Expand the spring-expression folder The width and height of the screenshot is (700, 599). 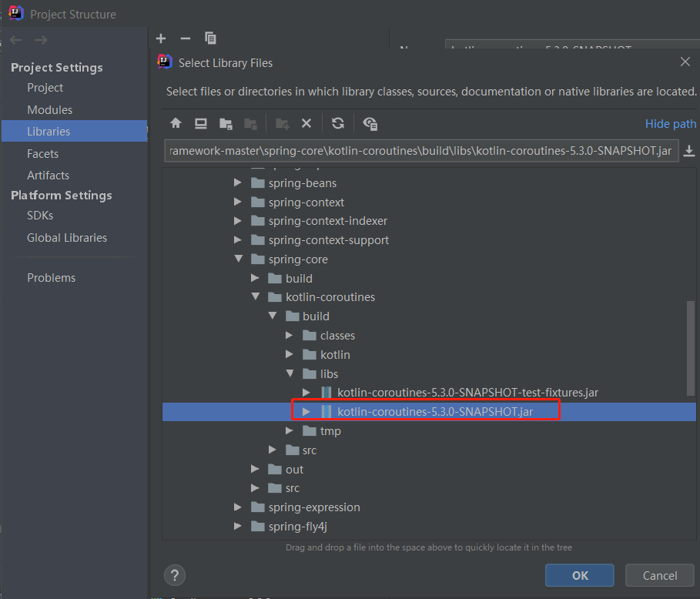pos(238,507)
